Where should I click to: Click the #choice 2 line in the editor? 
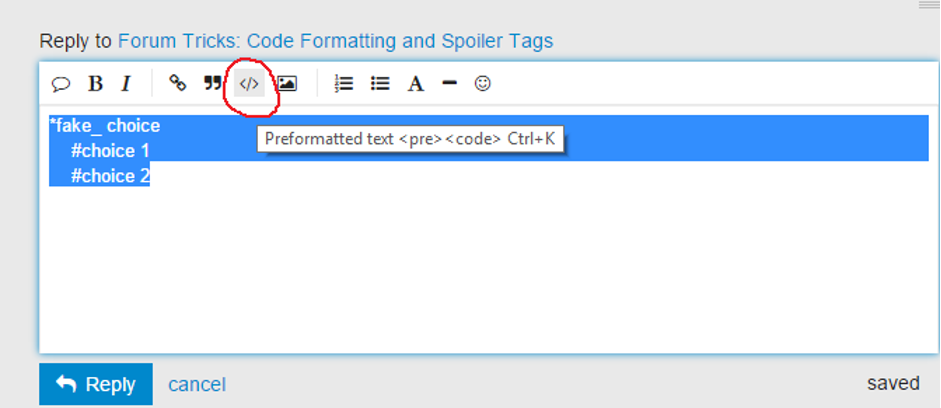click(x=110, y=176)
